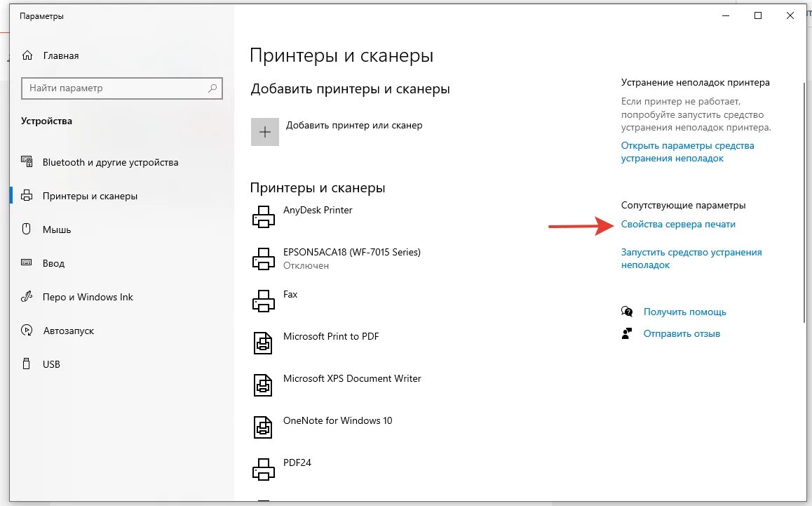Screen dimensions: 812x506
Task: Click the mouse icon in the sidebar
Action: (27, 229)
